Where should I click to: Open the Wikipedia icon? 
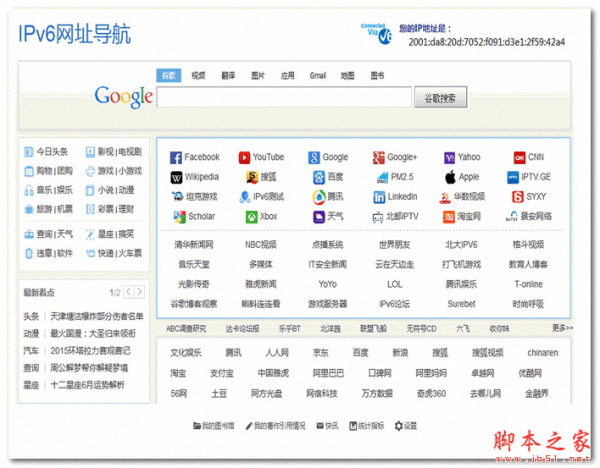(176, 178)
